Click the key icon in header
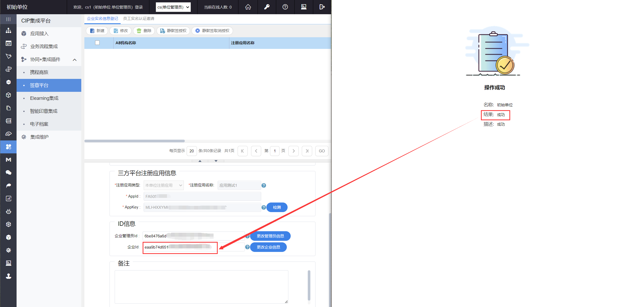Viewport: 644px width, 307px height. pyautogui.click(x=267, y=7)
